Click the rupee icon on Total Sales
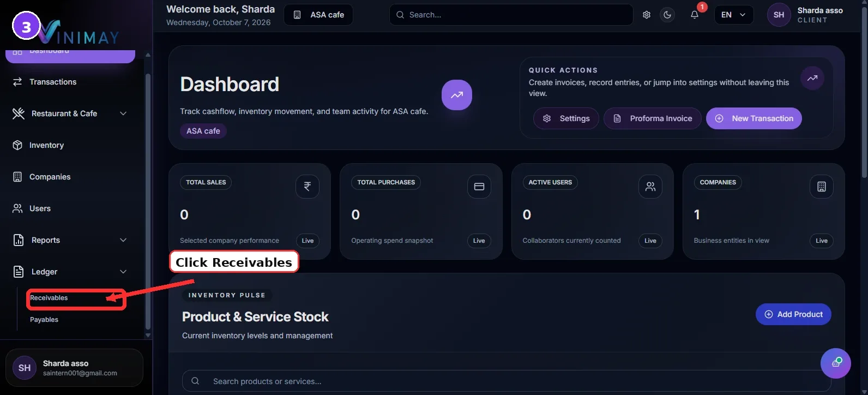 coord(308,187)
